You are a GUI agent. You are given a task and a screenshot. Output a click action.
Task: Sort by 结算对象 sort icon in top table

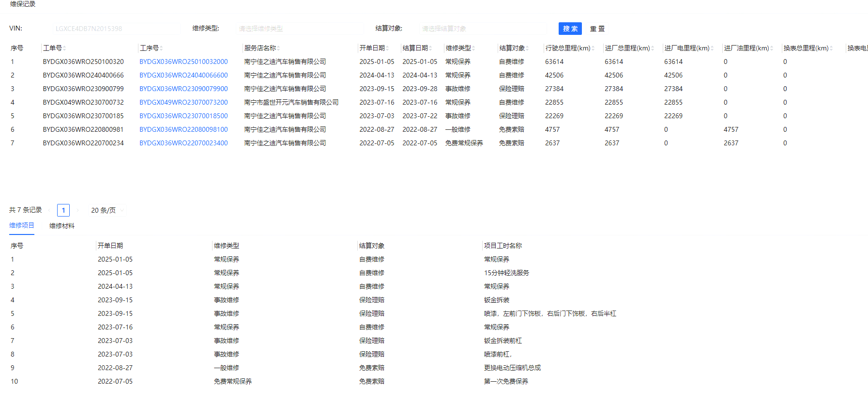527,48
